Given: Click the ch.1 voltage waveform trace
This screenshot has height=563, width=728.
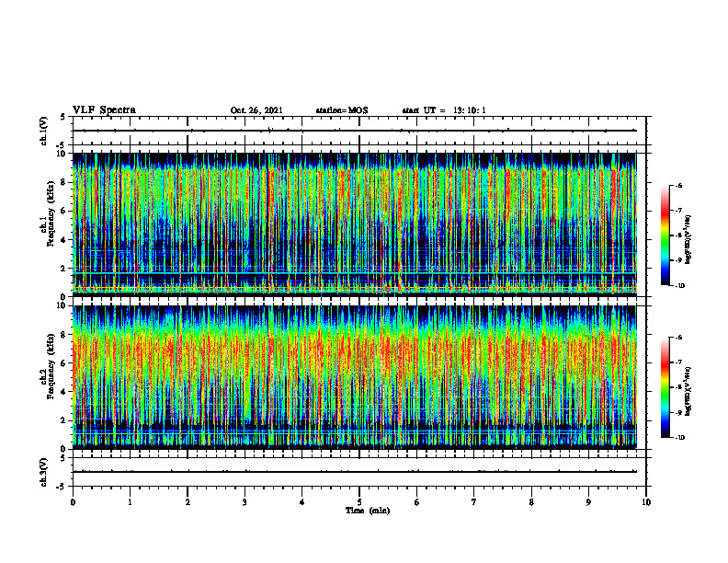Looking at the screenshot, I should (354, 131).
